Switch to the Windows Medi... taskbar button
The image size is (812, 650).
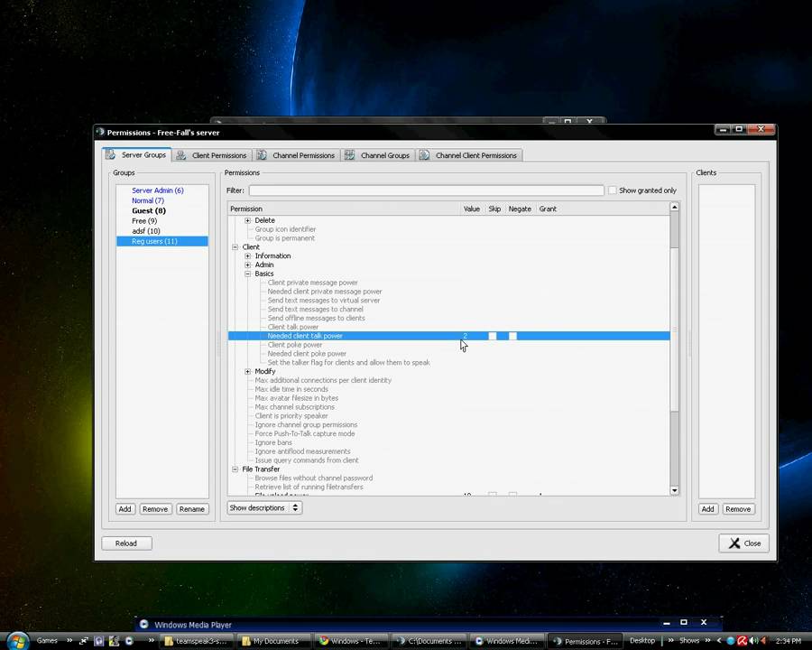click(507, 641)
